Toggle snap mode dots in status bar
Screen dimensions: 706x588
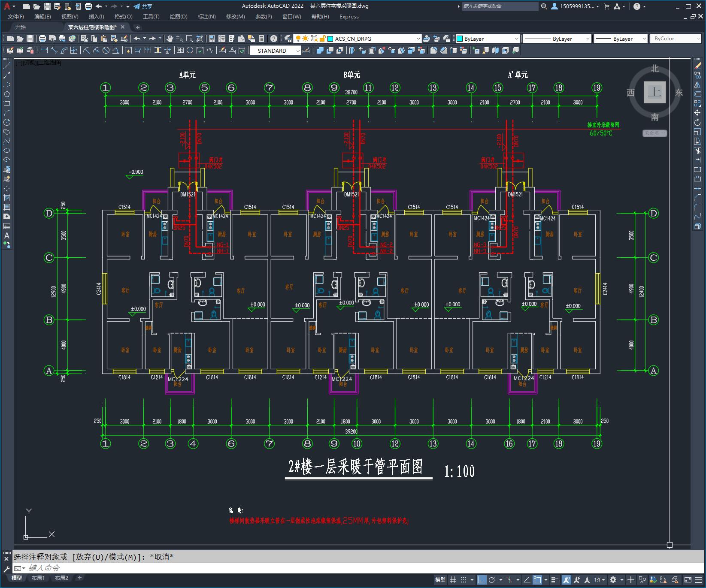coord(464,580)
